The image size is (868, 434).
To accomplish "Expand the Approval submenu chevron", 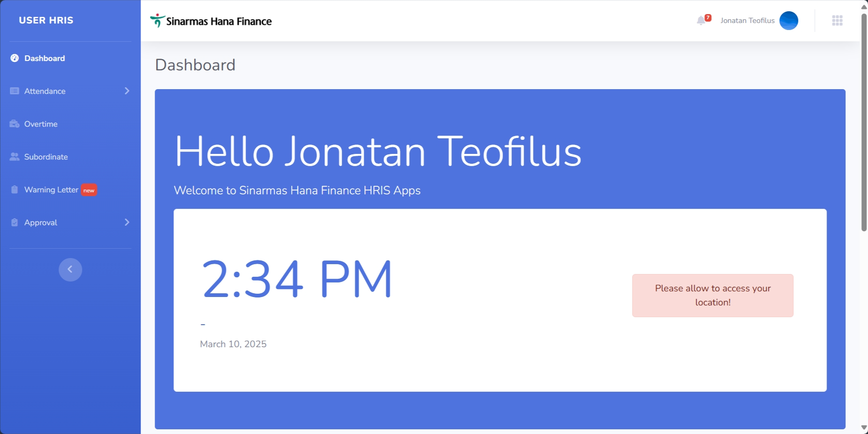I will (x=127, y=222).
